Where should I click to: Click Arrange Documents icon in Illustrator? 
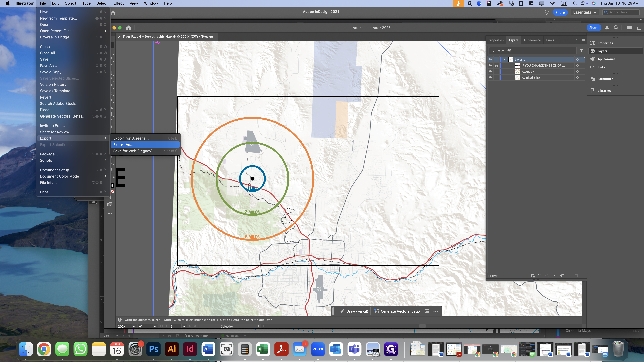click(629, 28)
